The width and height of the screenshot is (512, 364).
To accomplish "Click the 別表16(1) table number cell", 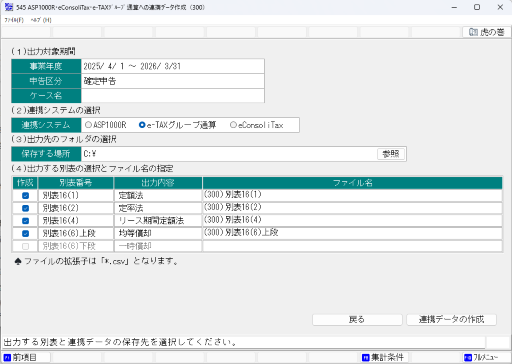I will coord(76,196).
